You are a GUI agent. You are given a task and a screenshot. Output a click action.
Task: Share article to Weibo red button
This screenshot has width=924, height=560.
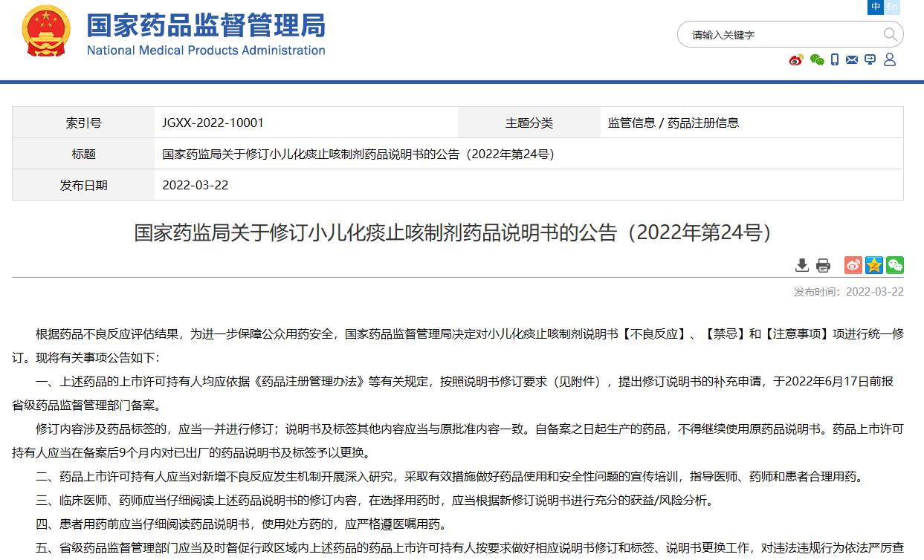853,265
